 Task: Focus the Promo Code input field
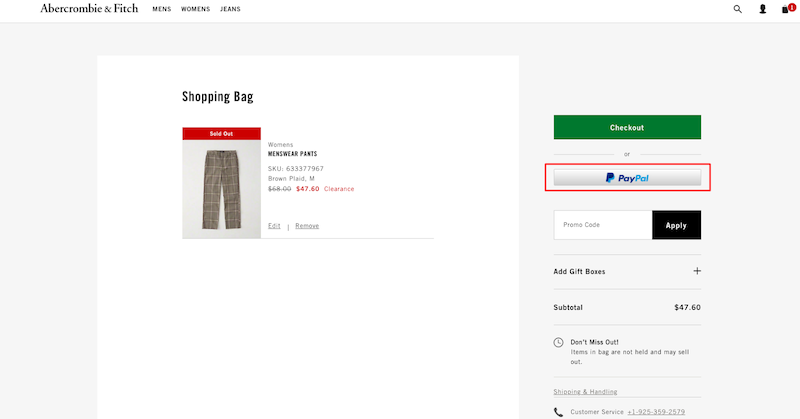[603, 225]
